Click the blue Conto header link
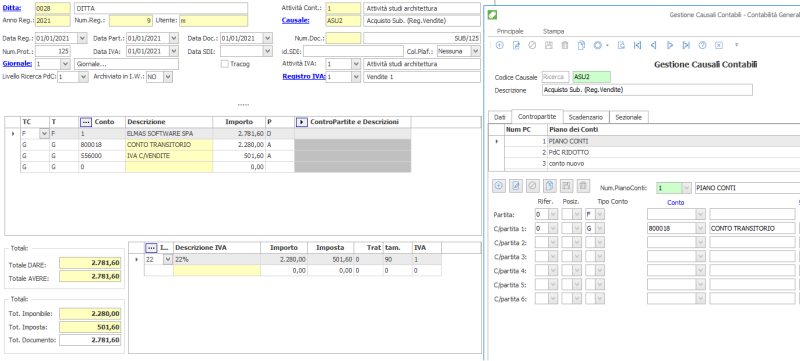This screenshot has height=361, width=800. click(x=676, y=202)
